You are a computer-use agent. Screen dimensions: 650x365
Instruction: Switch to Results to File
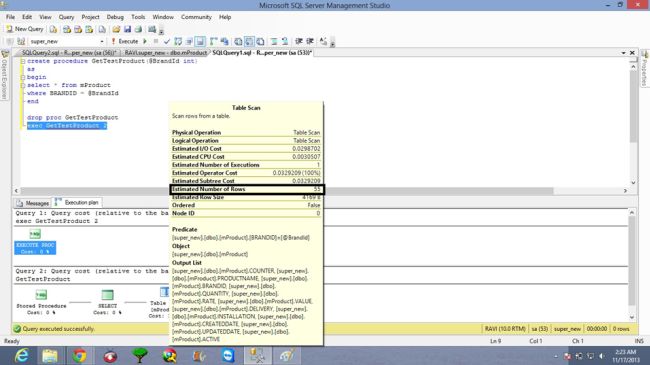tap(260, 41)
